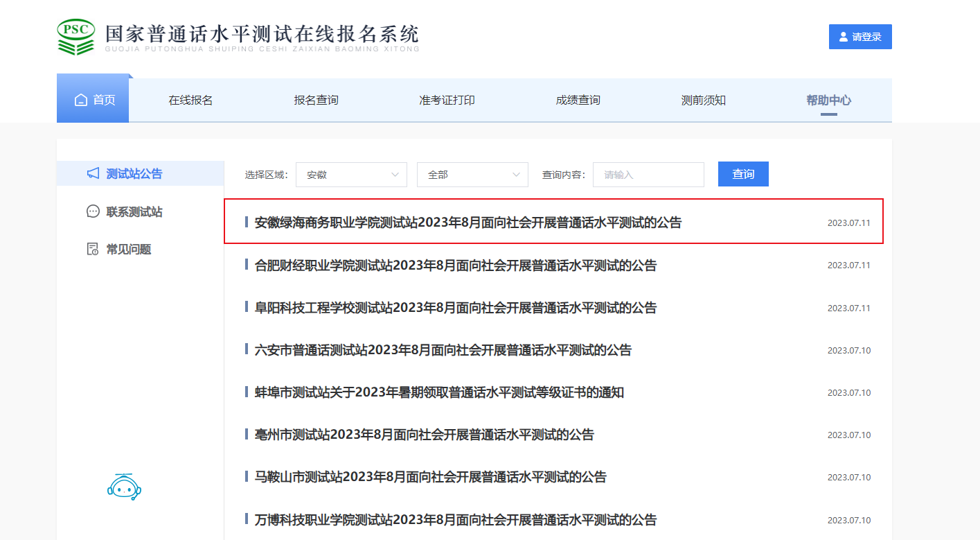Open the 蚌埠市测试站 certificate pickup notice
The height and width of the screenshot is (540, 980).
tap(439, 392)
